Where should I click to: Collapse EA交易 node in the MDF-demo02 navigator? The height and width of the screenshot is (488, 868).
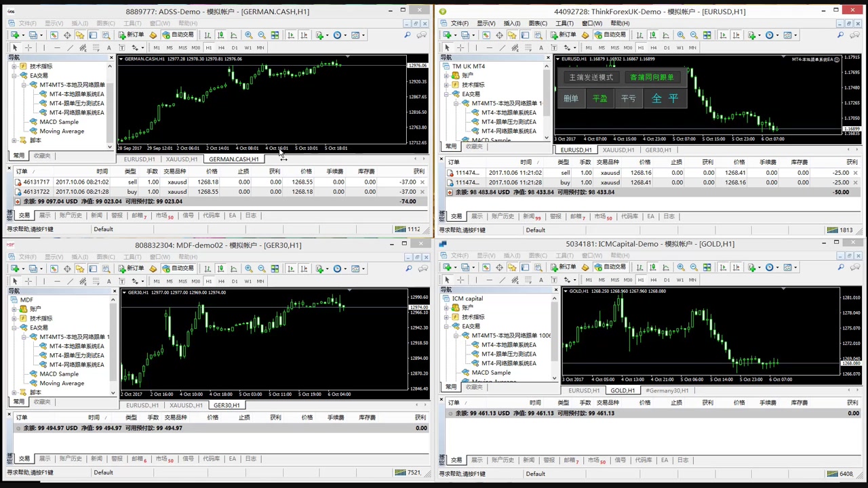(14, 327)
